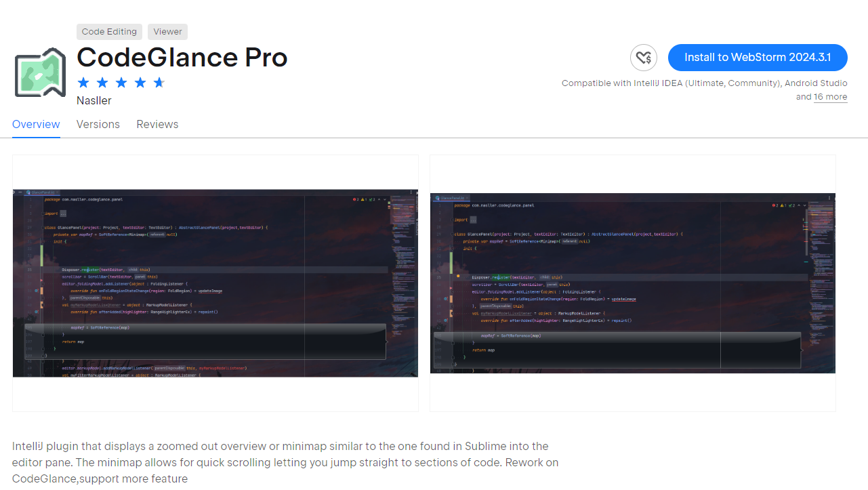868x490 pixels.
Task: Switch to the Reviews tab
Action: click(157, 125)
